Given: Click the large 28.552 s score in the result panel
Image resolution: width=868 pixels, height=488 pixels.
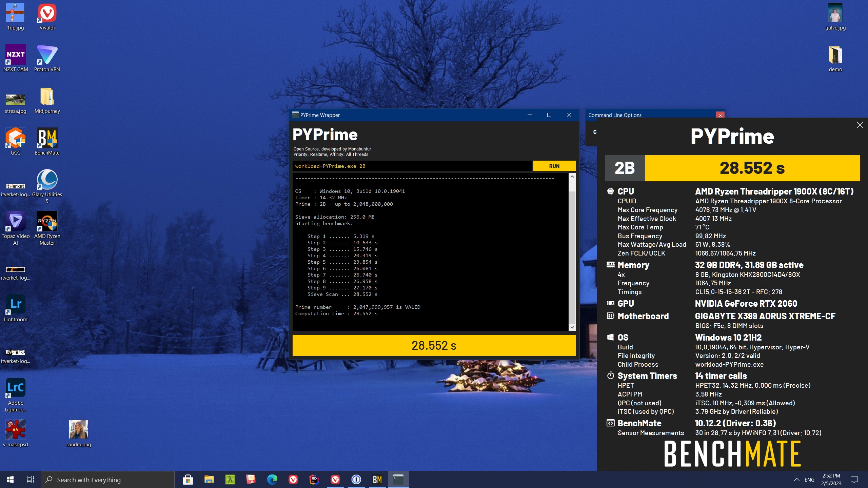Looking at the screenshot, I should click(x=752, y=168).
